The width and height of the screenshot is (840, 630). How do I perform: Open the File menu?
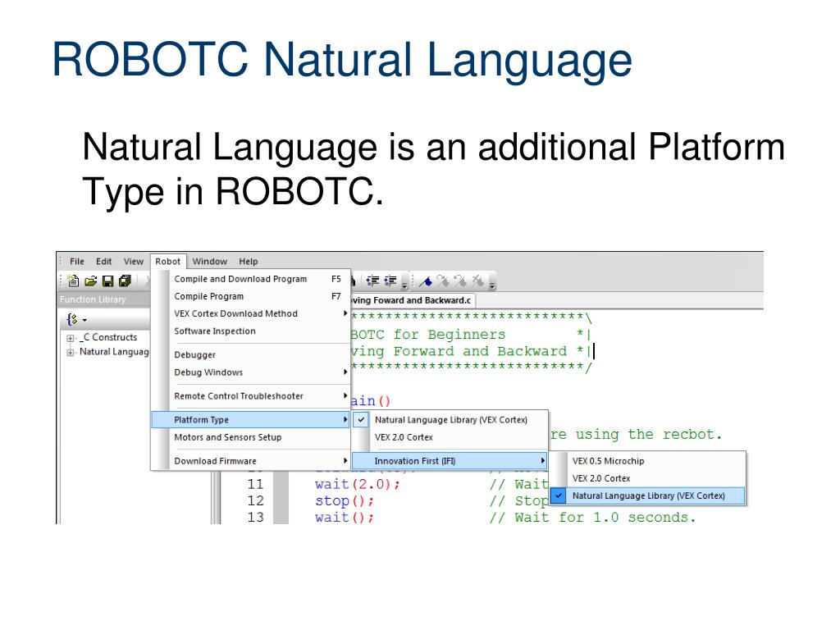coord(77,262)
